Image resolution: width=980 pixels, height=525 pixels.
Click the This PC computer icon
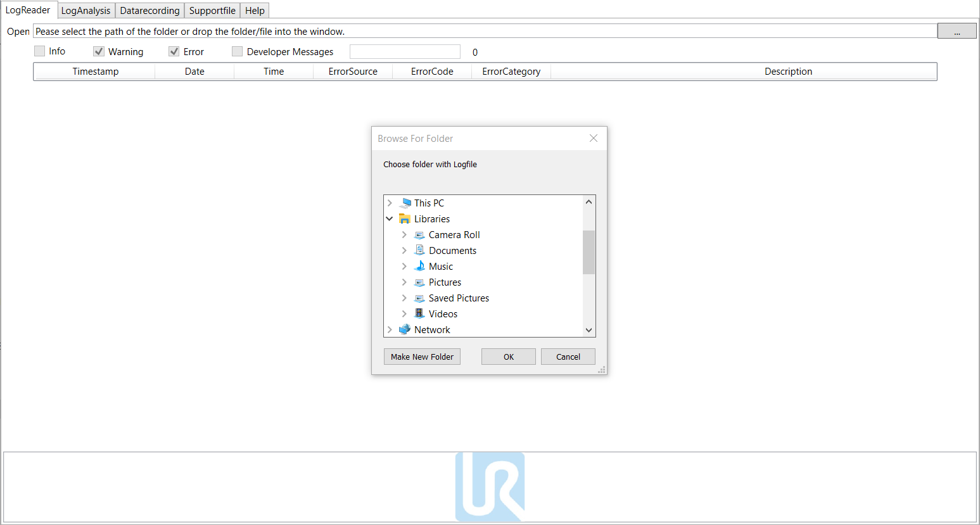pos(405,203)
